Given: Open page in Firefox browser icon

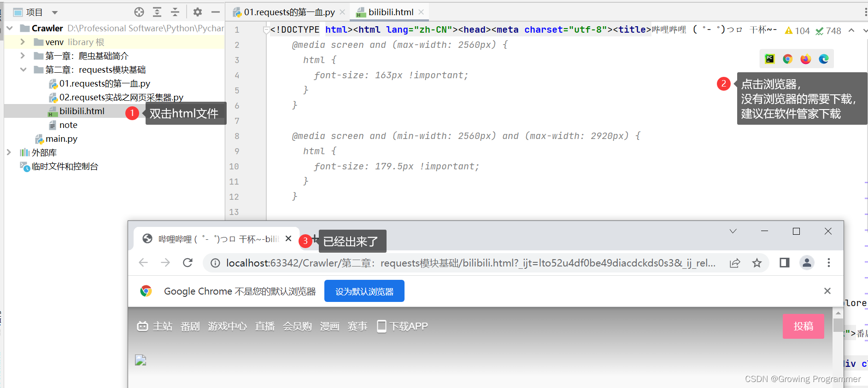Looking at the screenshot, I should point(805,59).
